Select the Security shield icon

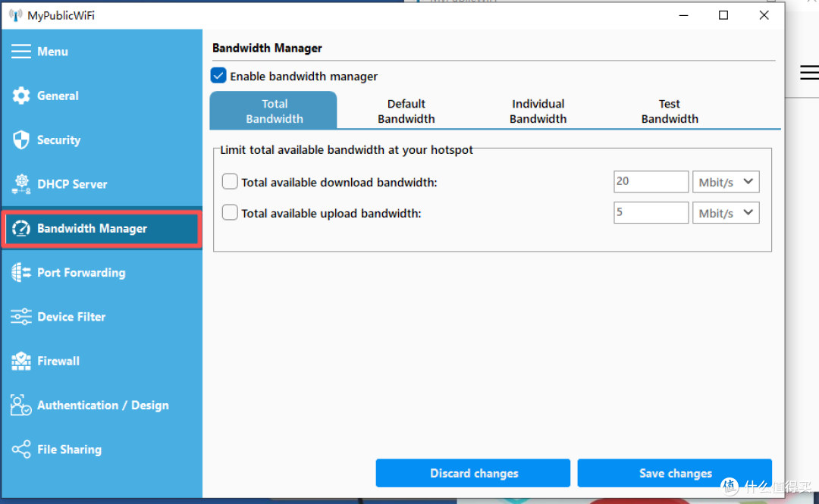(21, 140)
